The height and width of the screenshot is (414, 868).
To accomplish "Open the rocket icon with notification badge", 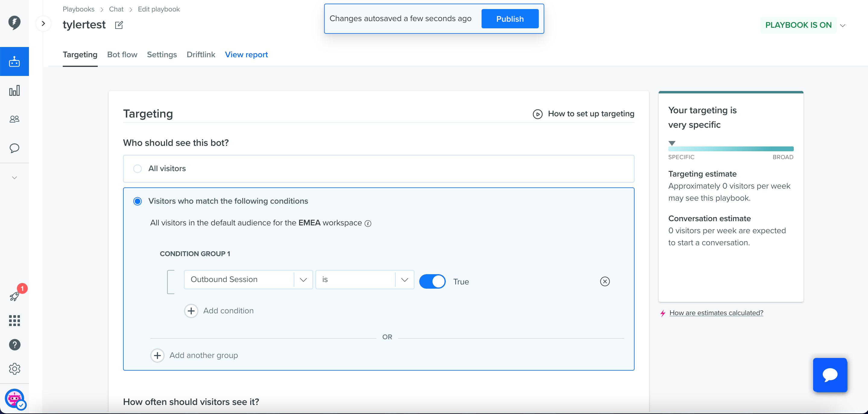I will pyautogui.click(x=15, y=296).
